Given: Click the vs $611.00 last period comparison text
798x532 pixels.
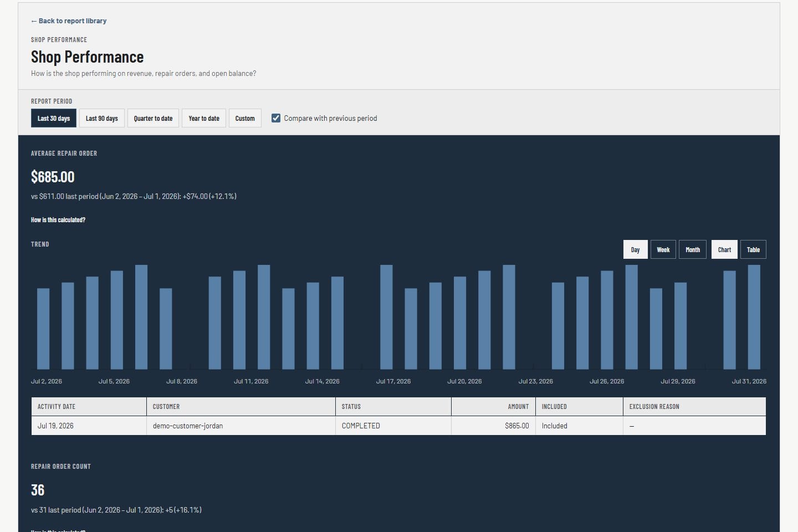Looking at the screenshot, I should pyautogui.click(x=134, y=196).
